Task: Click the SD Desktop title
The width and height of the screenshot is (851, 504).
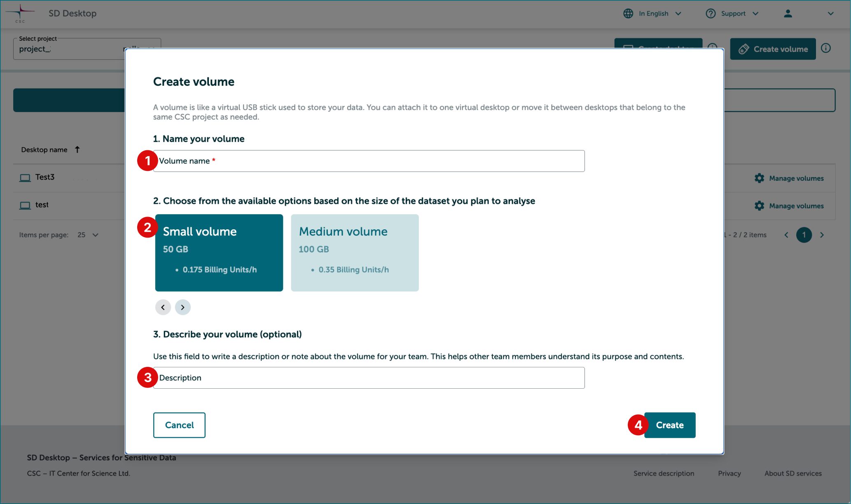Action: point(72,13)
